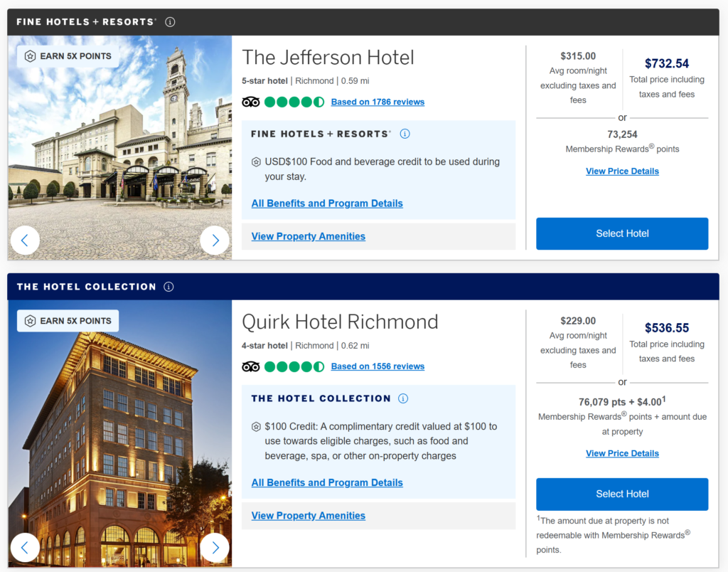Show previous photo of Quirk Hotel Richmond

tap(25, 548)
